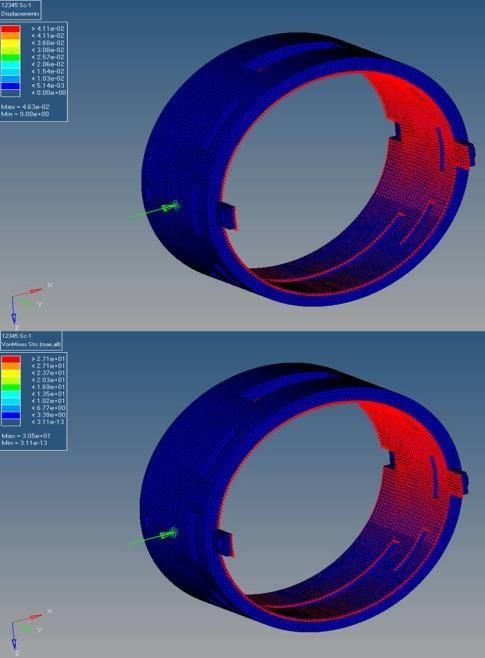
Task: Click the green Y axis in the lower triad
Action: pos(26,629)
